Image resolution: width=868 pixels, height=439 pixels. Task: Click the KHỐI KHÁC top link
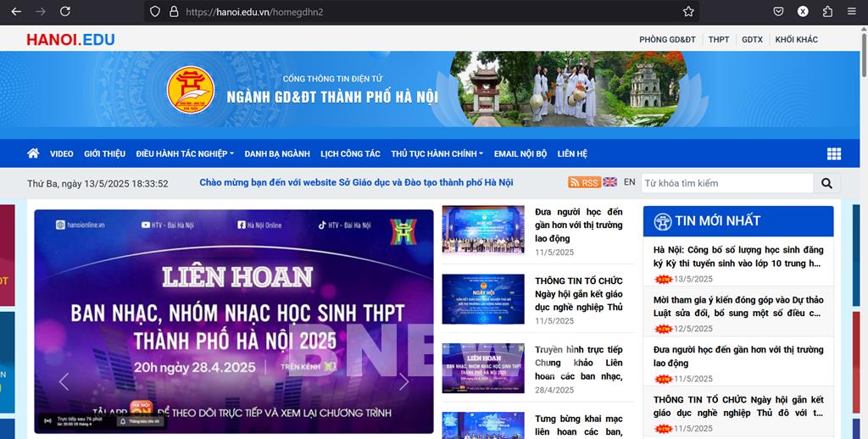coord(796,39)
